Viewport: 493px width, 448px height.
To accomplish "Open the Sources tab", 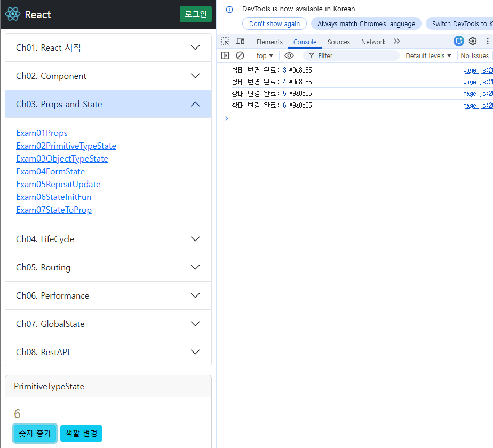I will pyautogui.click(x=338, y=42).
